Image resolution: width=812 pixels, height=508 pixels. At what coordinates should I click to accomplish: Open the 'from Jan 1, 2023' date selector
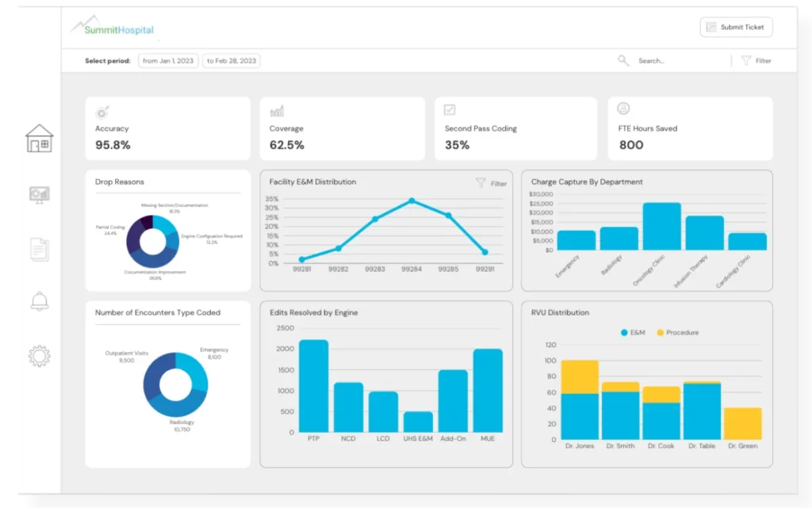tap(167, 60)
